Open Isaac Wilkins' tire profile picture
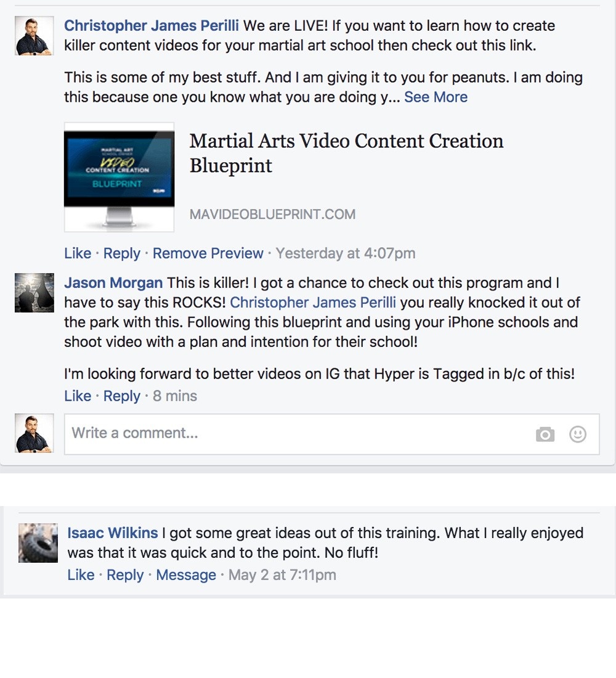Screen dimensions: 616x678 (38, 543)
